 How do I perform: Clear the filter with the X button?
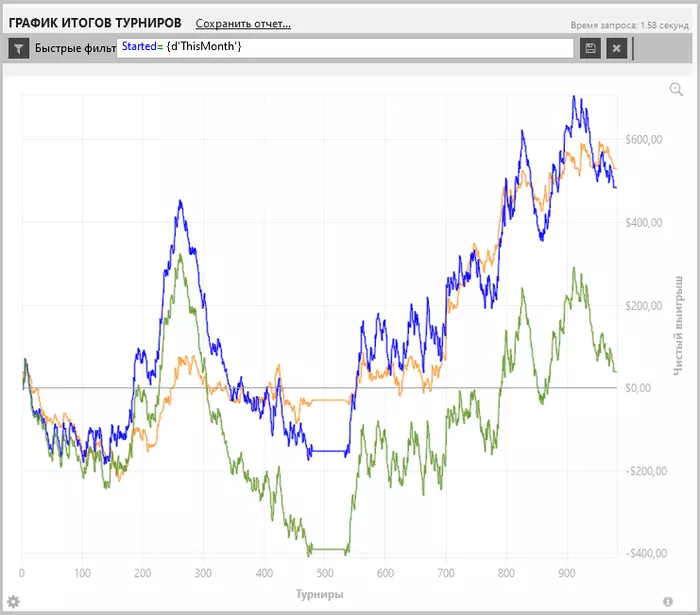click(x=617, y=48)
